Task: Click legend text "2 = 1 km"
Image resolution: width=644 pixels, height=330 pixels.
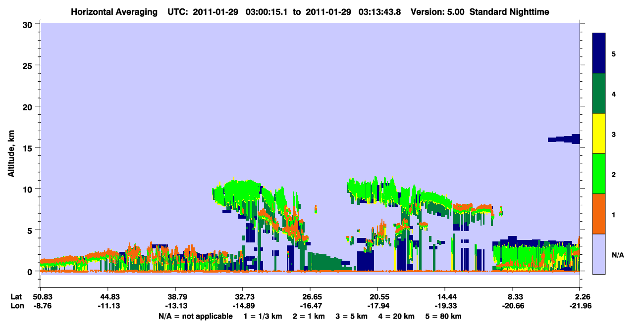Action: (309, 316)
